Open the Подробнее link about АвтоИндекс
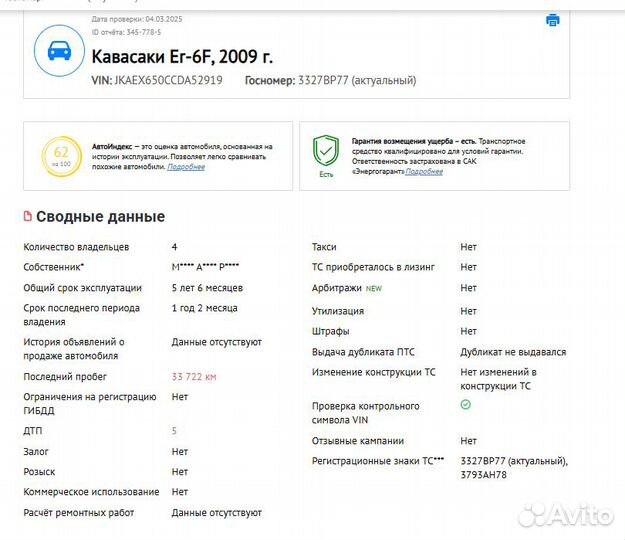This screenshot has height=540, width=625. point(186,167)
